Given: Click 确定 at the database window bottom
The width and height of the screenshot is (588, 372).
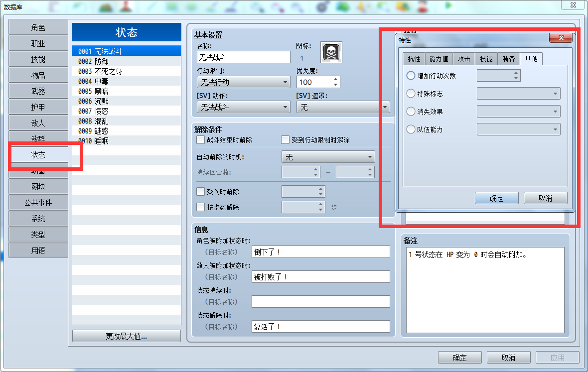Looking at the screenshot, I should point(460,358).
